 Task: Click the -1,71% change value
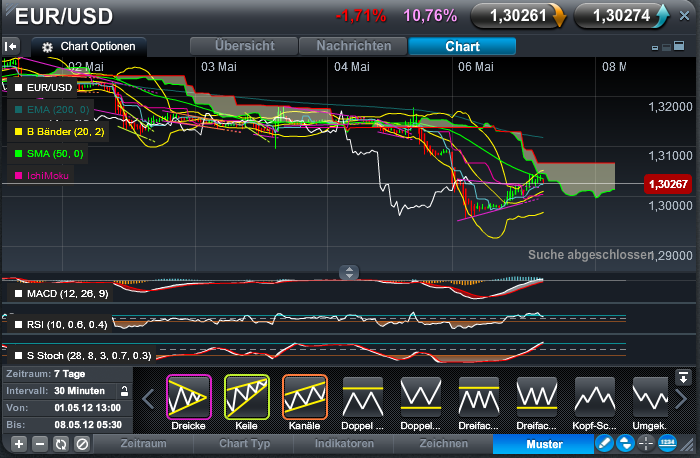(x=361, y=16)
